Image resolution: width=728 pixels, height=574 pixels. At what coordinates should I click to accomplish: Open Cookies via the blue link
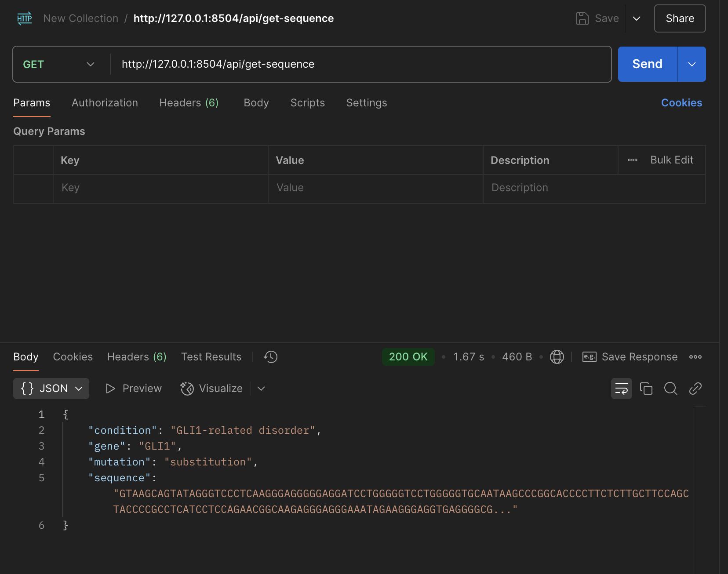click(x=681, y=103)
